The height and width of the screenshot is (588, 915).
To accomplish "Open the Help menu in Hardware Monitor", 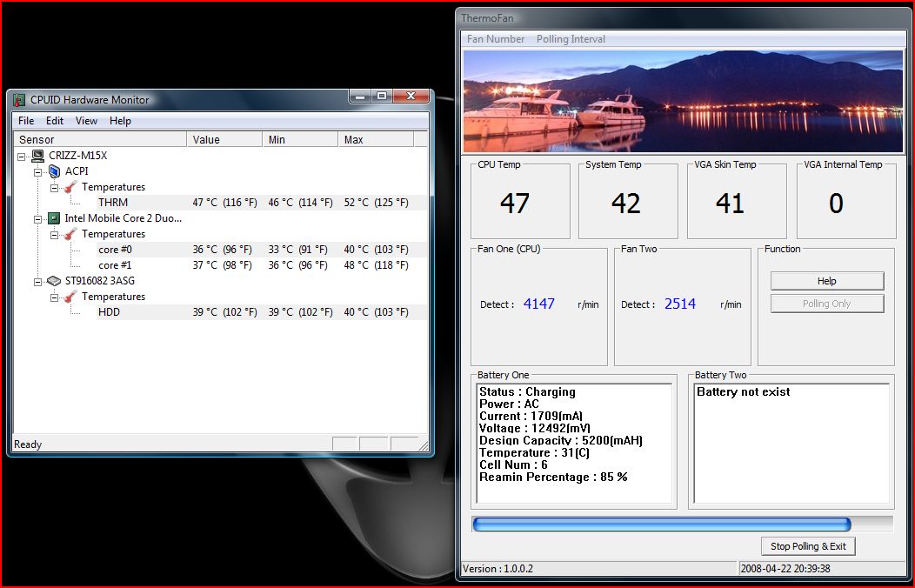I will click(120, 121).
